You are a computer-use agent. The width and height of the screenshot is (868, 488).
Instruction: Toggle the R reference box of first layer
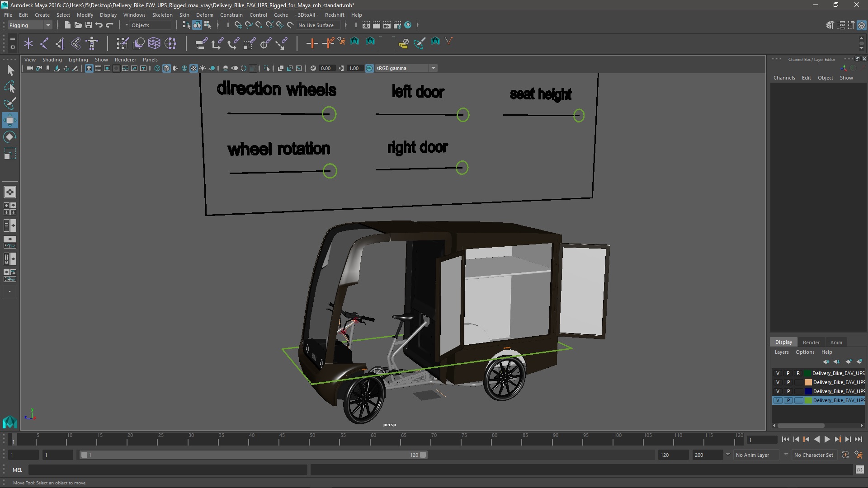798,373
